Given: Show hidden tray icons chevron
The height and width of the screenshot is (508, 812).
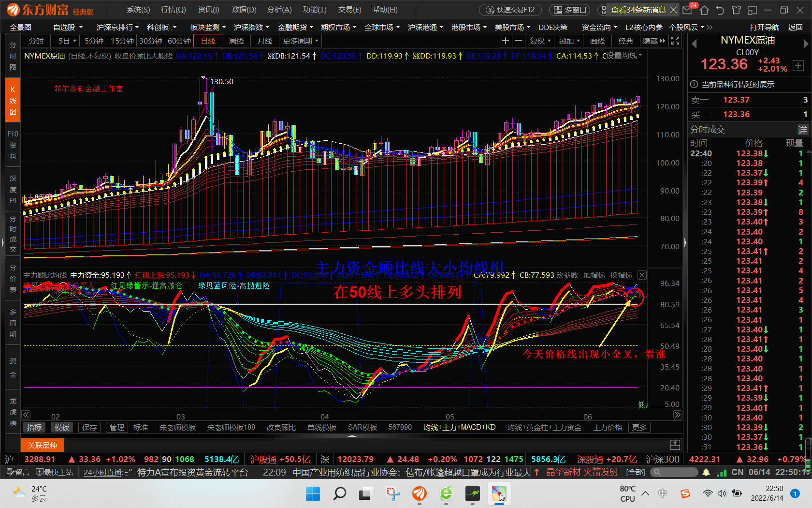Looking at the screenshot, I should click(645, 493).
